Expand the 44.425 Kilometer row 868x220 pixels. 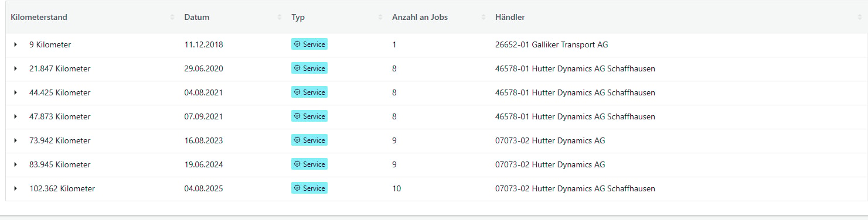pyautogui.click(x=15, y=92)
